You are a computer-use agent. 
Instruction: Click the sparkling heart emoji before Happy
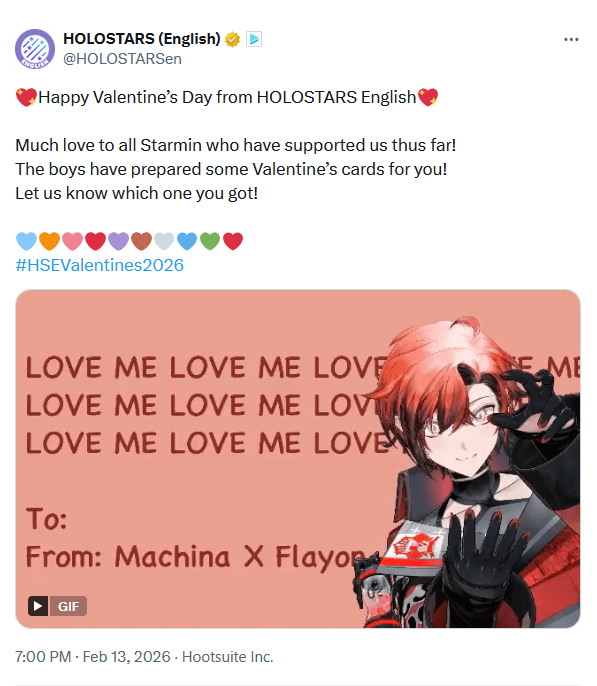(x=26, y=97)
